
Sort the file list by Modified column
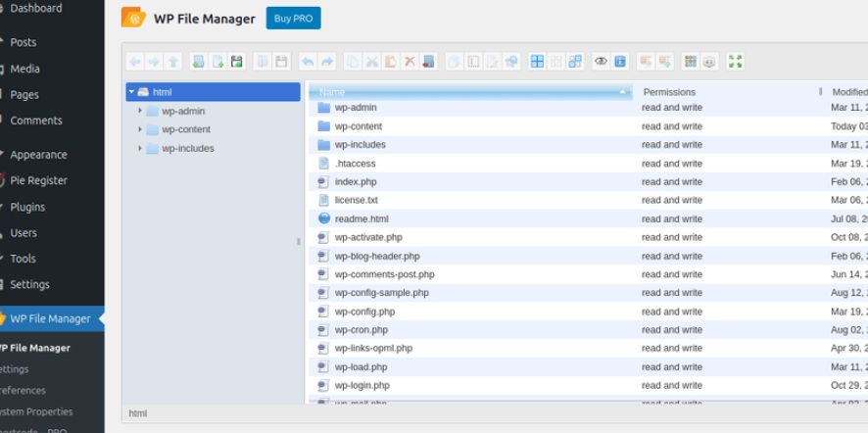[849, 92]
